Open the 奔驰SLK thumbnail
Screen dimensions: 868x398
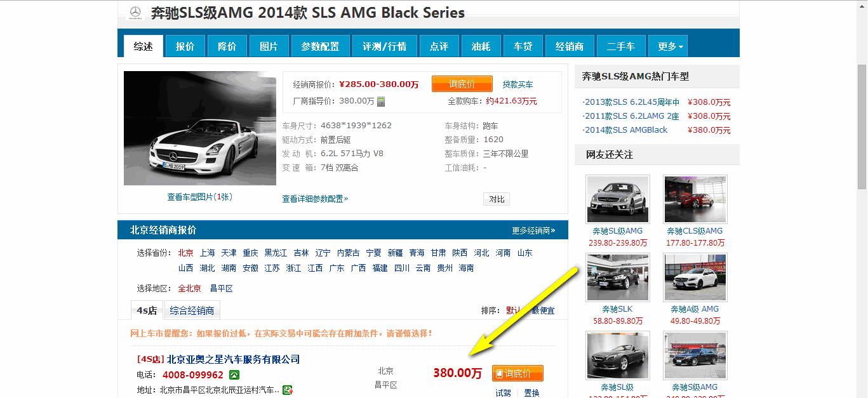[618, 277]
